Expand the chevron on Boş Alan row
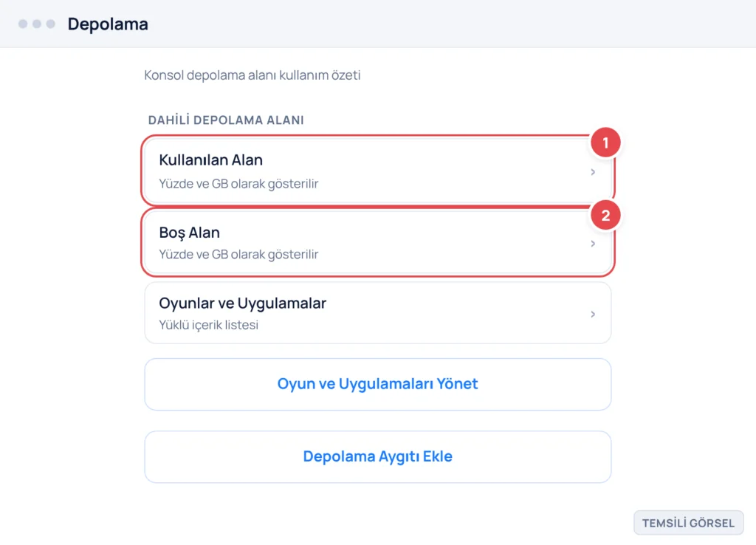 pyautogui.click(x=593, y=244)
